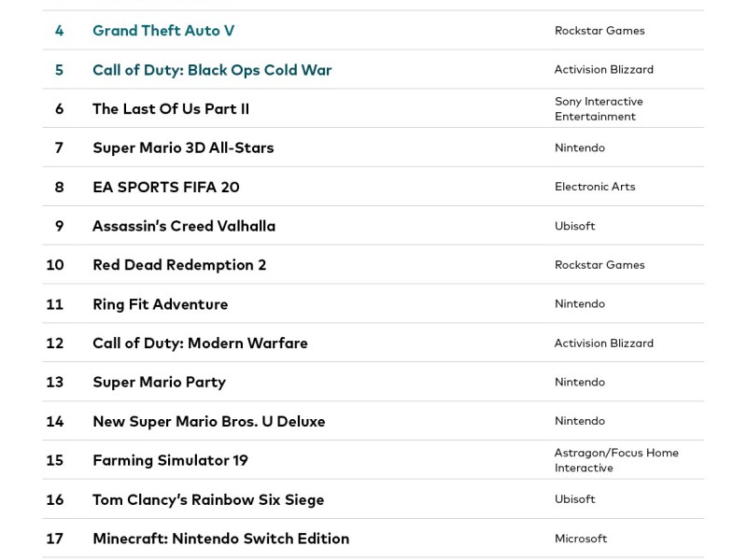This screenshot has height=560, width=747.
Task: Select Microsoft publisher text
Action: (x=581, y=539)
